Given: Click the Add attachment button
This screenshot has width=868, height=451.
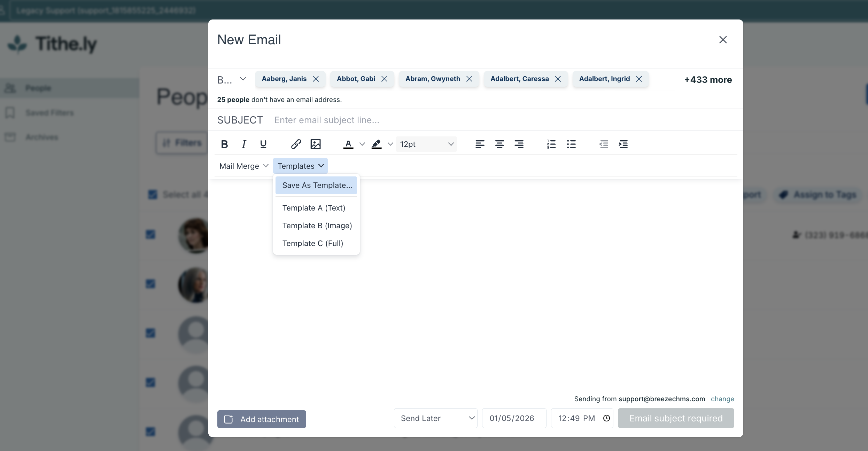Looking at the screenshot, I should click(x=262, y=419).
